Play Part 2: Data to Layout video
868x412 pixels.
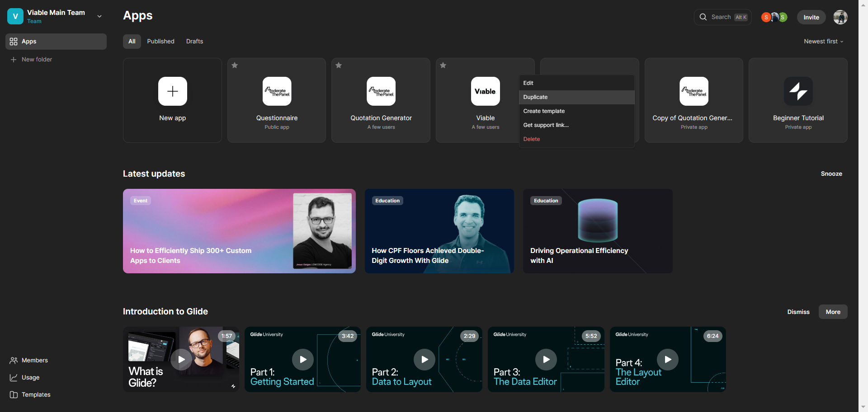[425, 360]
